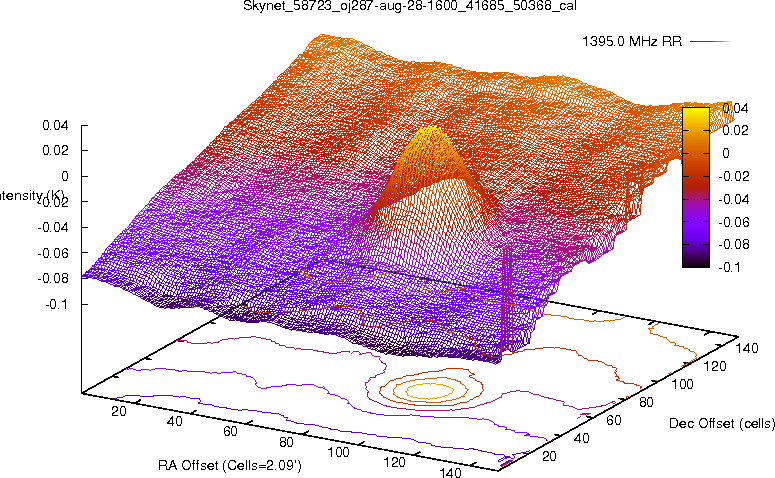Select color bar tick label -0.04
The height and width of the screenshot is (478, 775).
pos(733,199)
